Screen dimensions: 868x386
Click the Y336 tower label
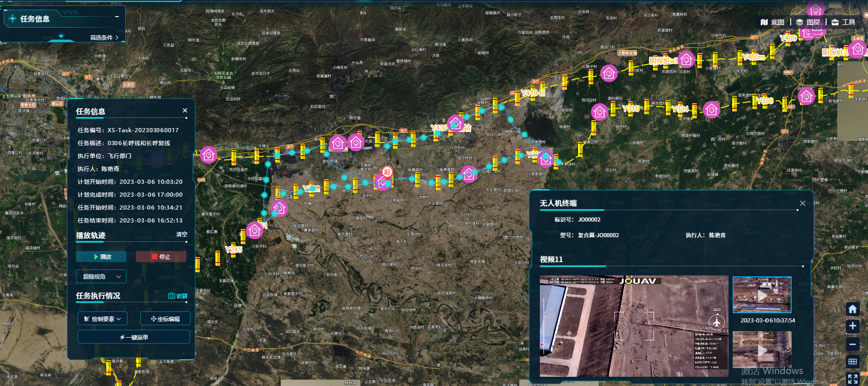[x=764, y=100]
